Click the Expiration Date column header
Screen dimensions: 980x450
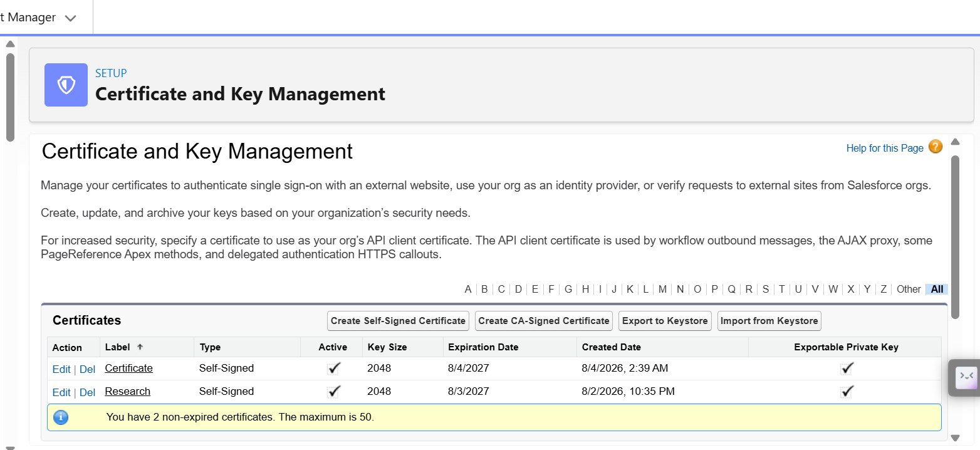(483, 347)
